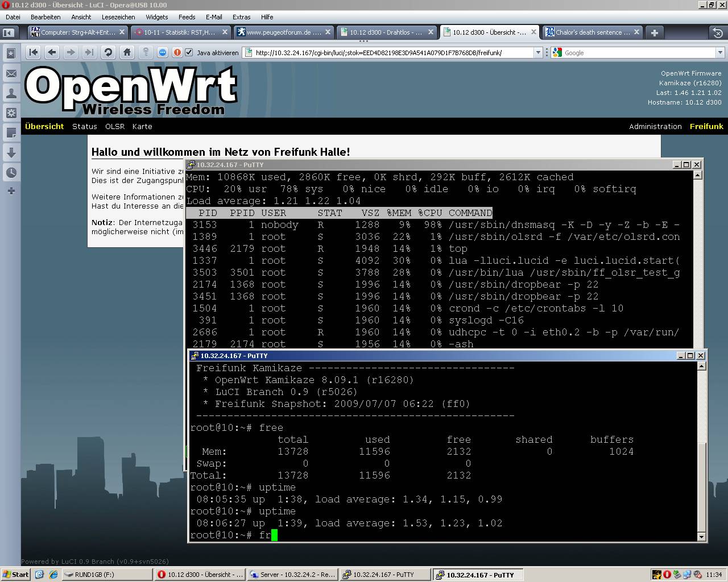Switch to Server 10.32.24.2 taskbar window
This screenshot has height=582, width=728.
[293, 575]
